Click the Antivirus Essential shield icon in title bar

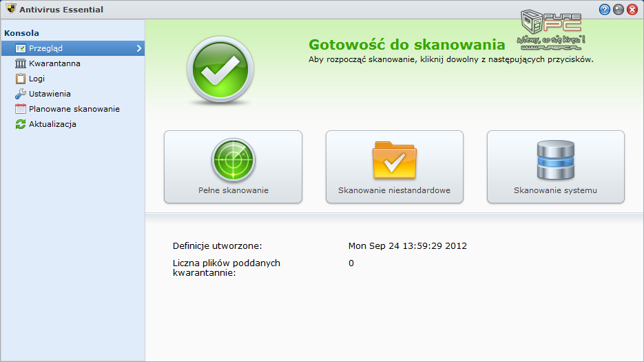pyautogui.click(x=11, y=10)
